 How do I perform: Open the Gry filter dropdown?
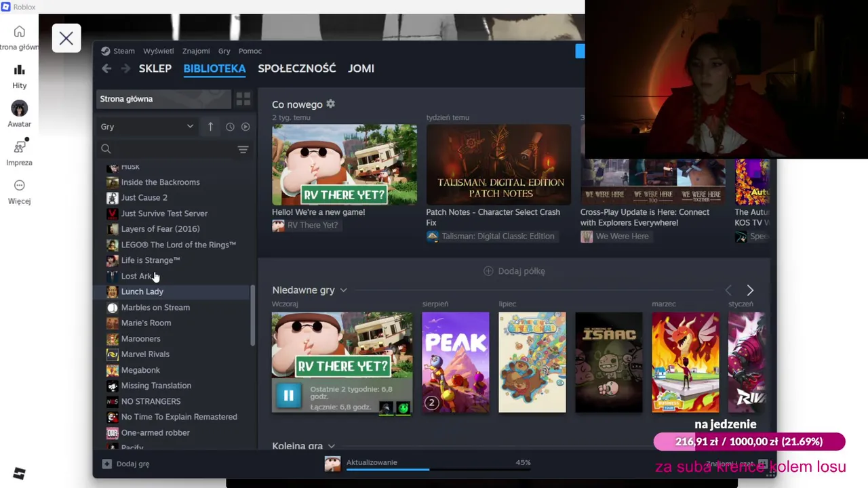[147, 127]
